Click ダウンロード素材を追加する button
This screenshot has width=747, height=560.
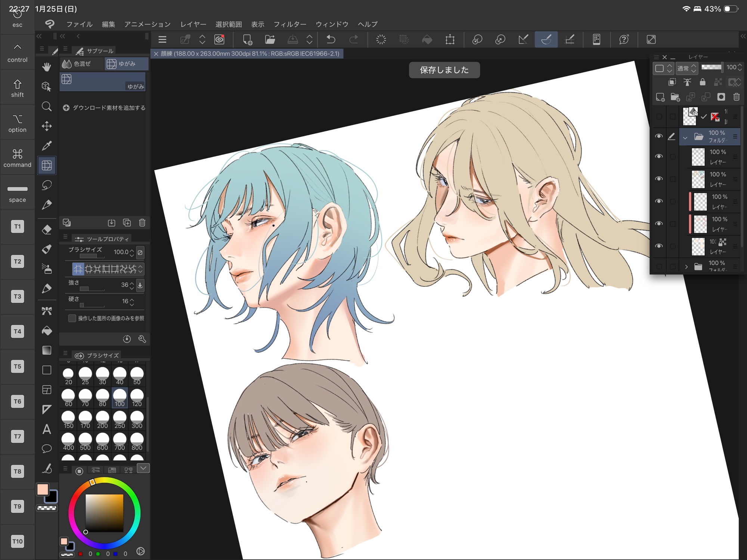click(x=104, y=108)
